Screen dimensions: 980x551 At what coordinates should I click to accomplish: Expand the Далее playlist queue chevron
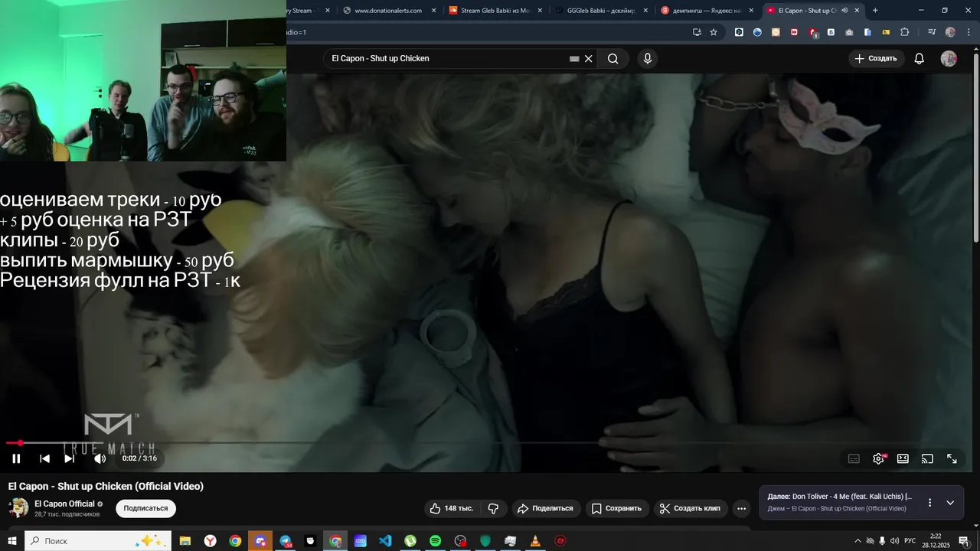coord(950,503)
